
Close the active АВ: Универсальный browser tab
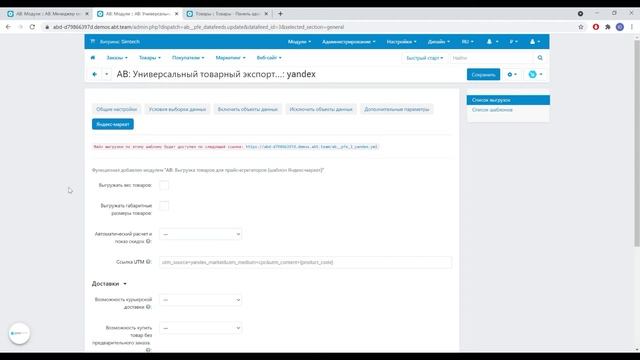pos(176,13)
